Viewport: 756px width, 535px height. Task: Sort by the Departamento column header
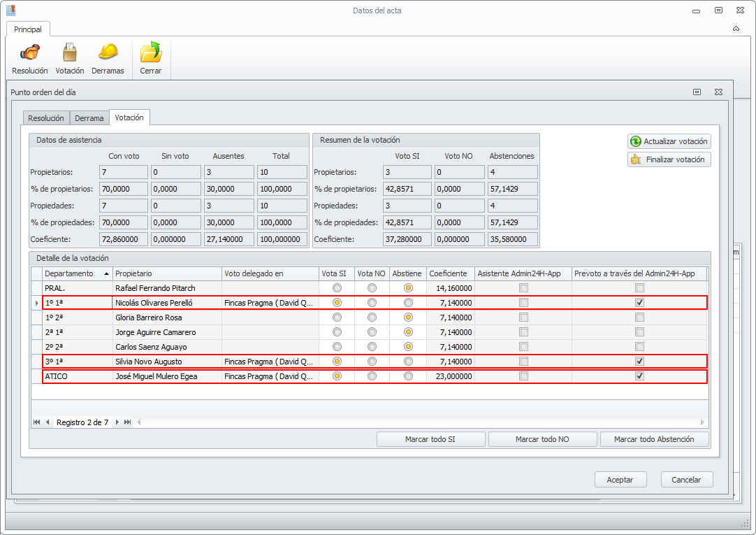tap(68, 273)
